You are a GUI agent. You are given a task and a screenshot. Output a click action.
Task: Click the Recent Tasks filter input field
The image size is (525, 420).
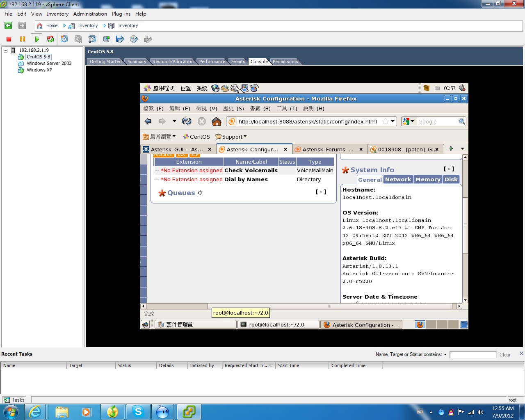coord(472,354)
